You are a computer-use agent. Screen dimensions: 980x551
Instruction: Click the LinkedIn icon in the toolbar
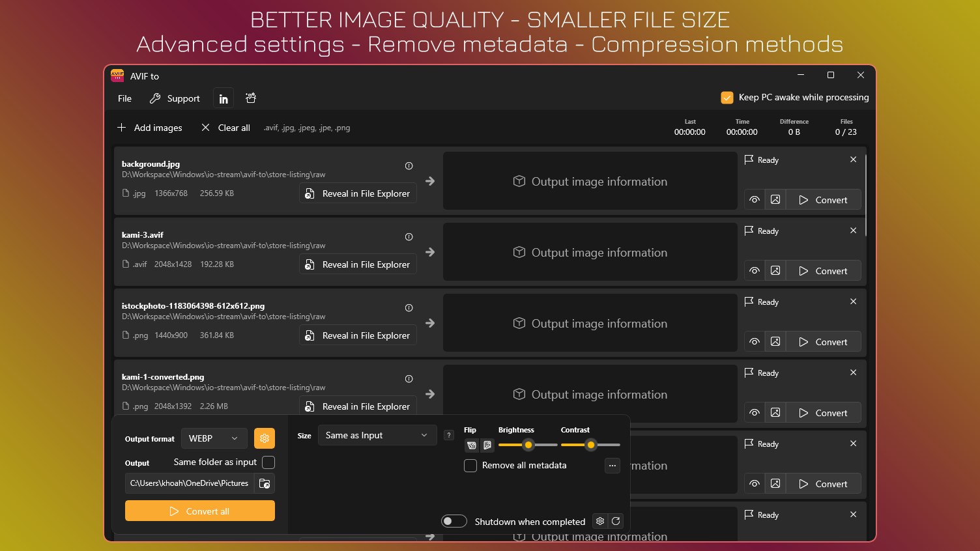[x=223, y=98]
